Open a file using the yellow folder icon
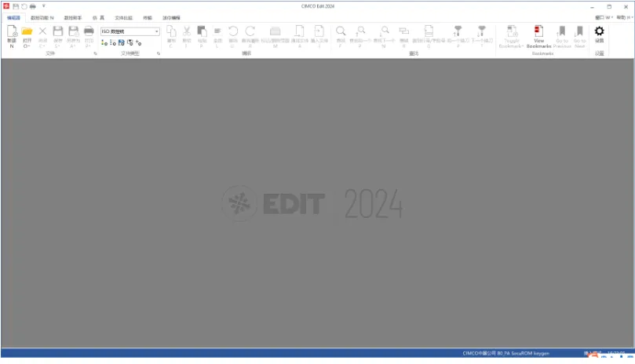 pos(27,31)
